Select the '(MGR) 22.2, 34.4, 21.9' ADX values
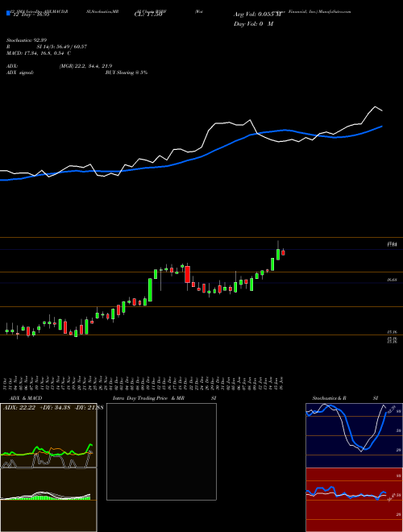403x532 pixels. point(85,66)
